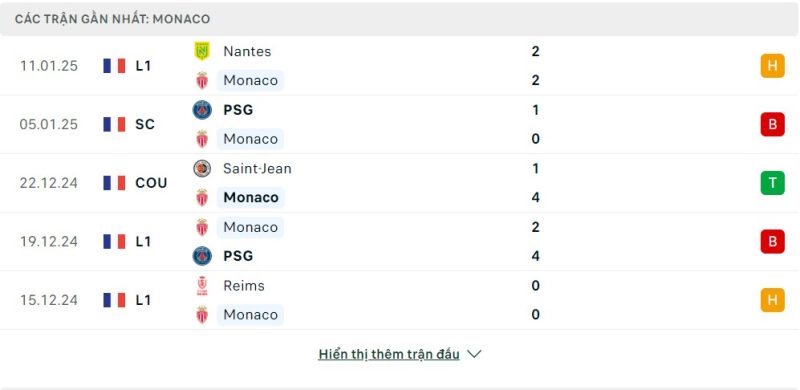Click French flag next to SC
Screen dimensions: 800x390
(114, 124)
